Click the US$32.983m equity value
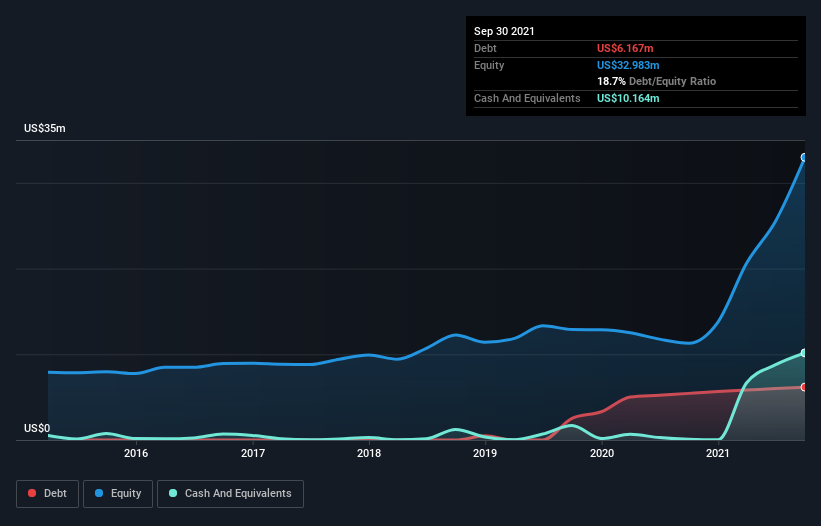This screenshot has height=526, width=821. pyautogui.click(x=628, y=65)
